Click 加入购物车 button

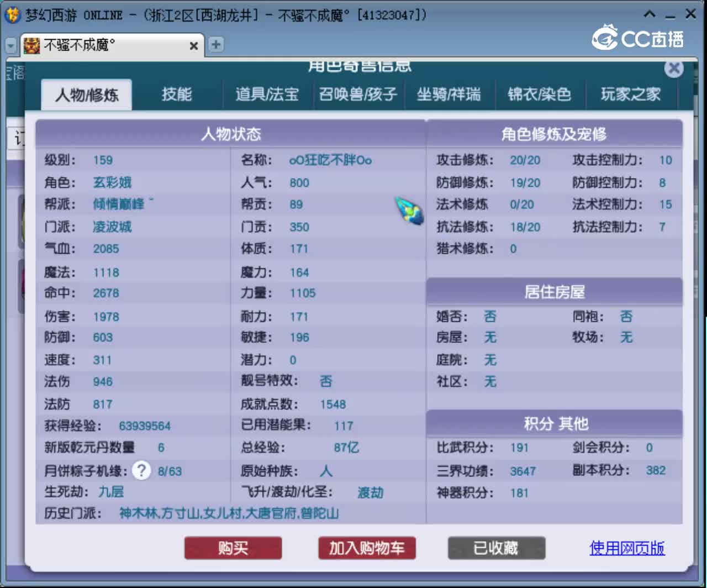(367, 548)
